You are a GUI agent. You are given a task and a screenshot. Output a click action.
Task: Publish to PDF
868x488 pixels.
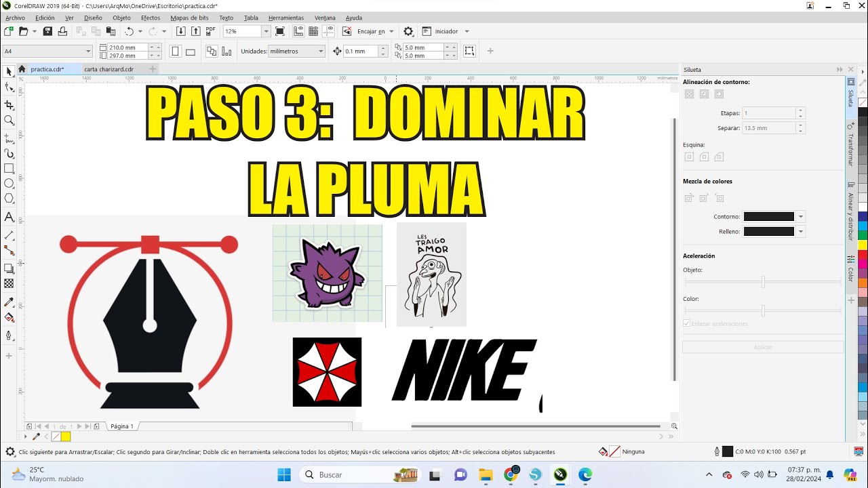click(210, 31)
